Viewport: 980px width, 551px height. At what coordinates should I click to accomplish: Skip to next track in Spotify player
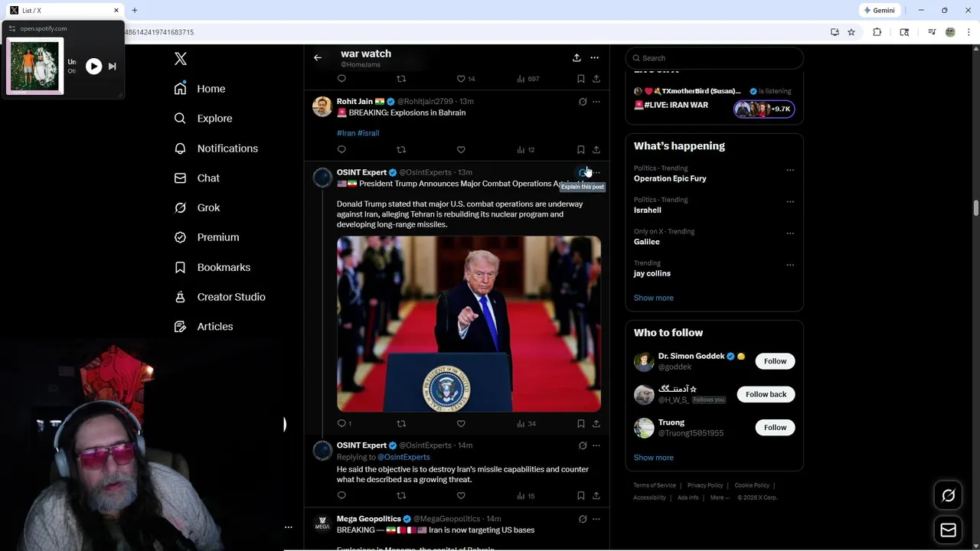(113, 67)
